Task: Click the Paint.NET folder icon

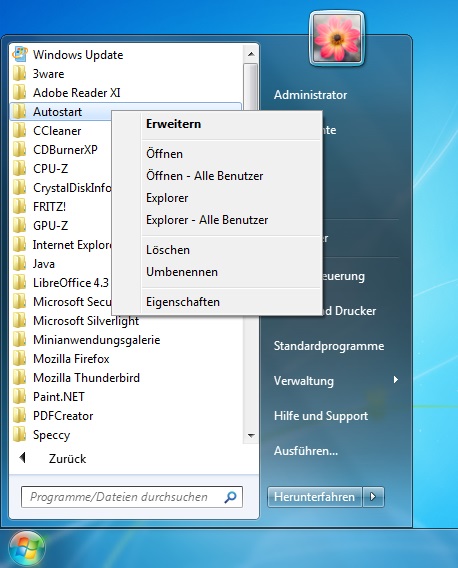Action: [19, 396]
